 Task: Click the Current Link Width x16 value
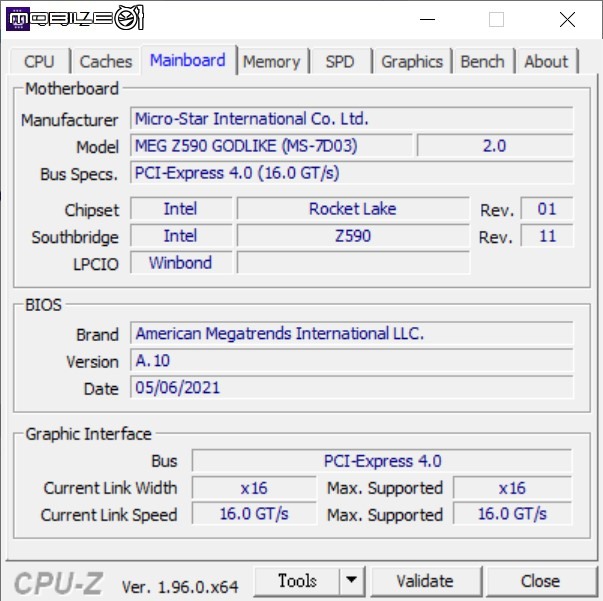pos(254,488)
